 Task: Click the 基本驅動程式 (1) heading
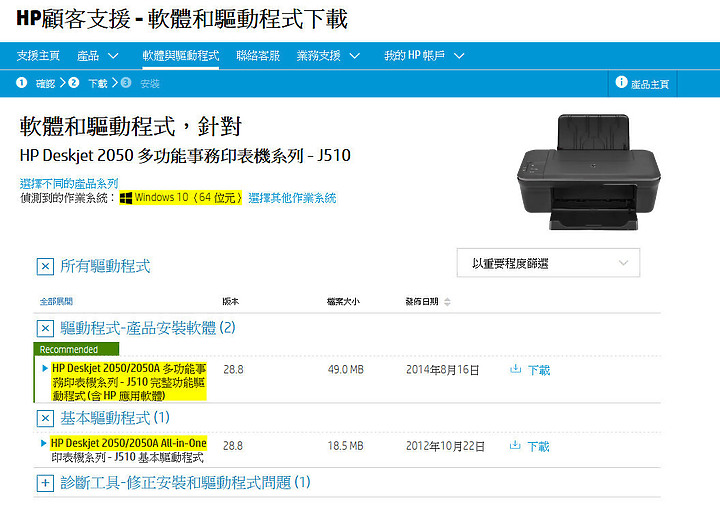point(115,418)
